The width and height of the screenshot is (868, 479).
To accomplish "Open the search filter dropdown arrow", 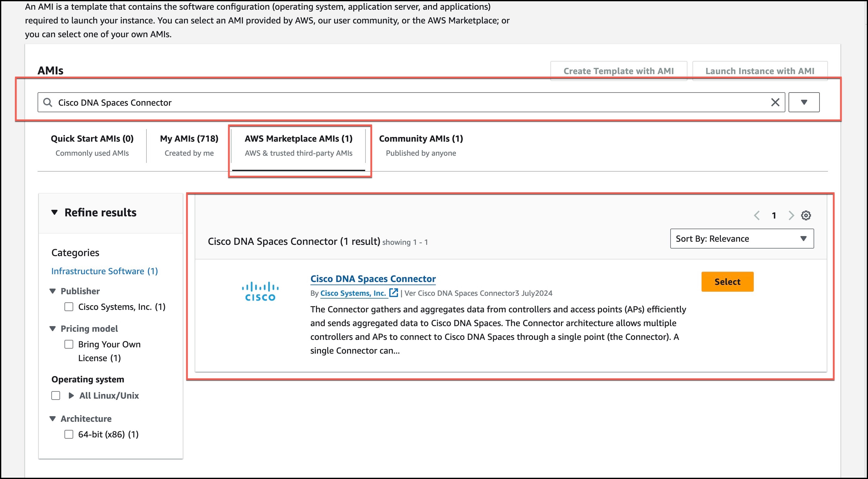I will [804, 102].
